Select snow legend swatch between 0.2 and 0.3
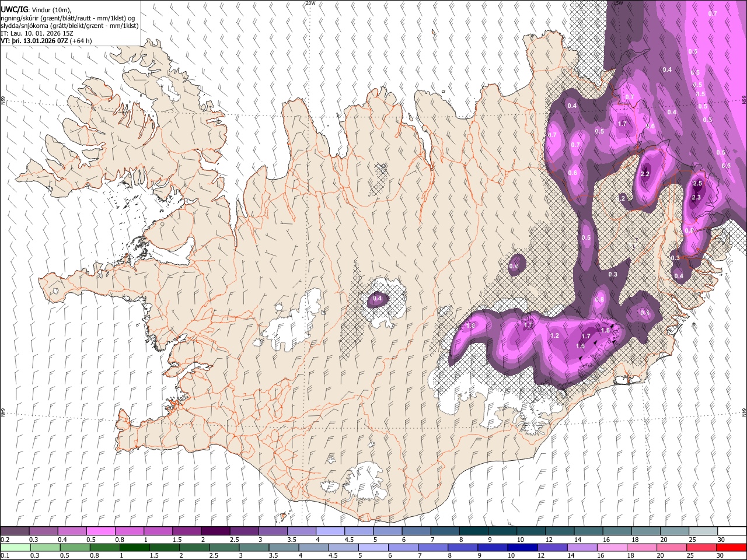This screenshot has height=560, width=747. click(x=15, y=531)
